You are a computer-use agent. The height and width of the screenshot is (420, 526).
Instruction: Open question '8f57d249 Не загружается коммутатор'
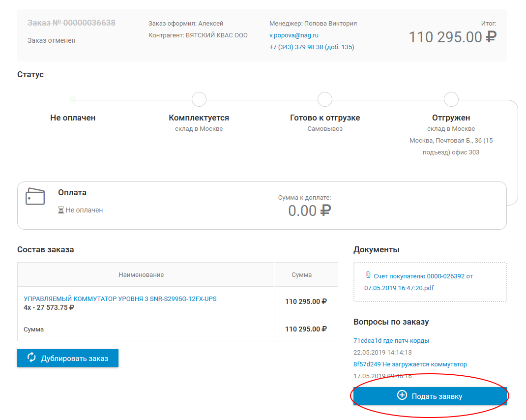click(410, 364)
